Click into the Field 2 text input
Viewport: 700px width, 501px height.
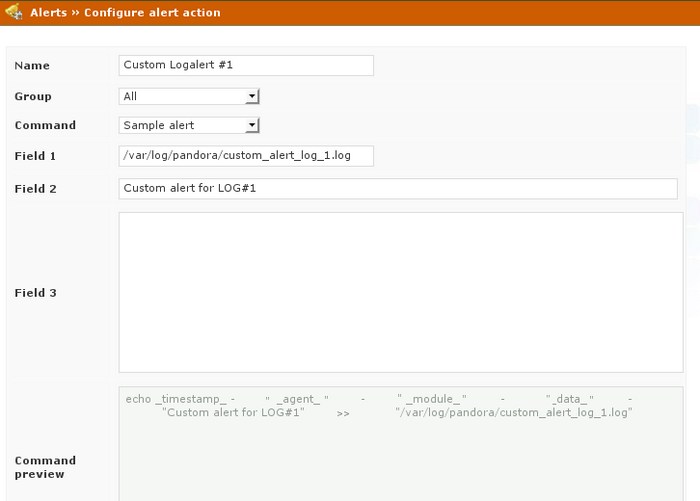[x=398, y=188]
